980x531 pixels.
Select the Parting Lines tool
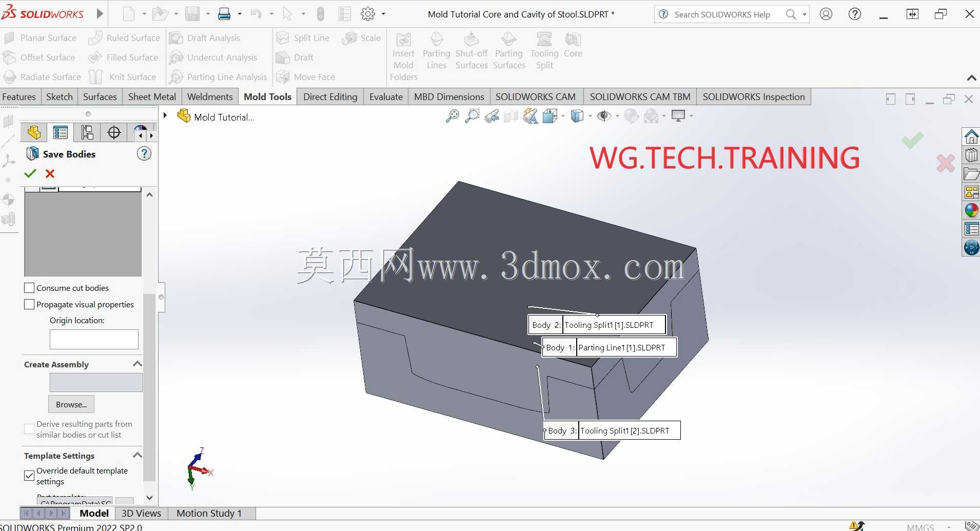437,51
